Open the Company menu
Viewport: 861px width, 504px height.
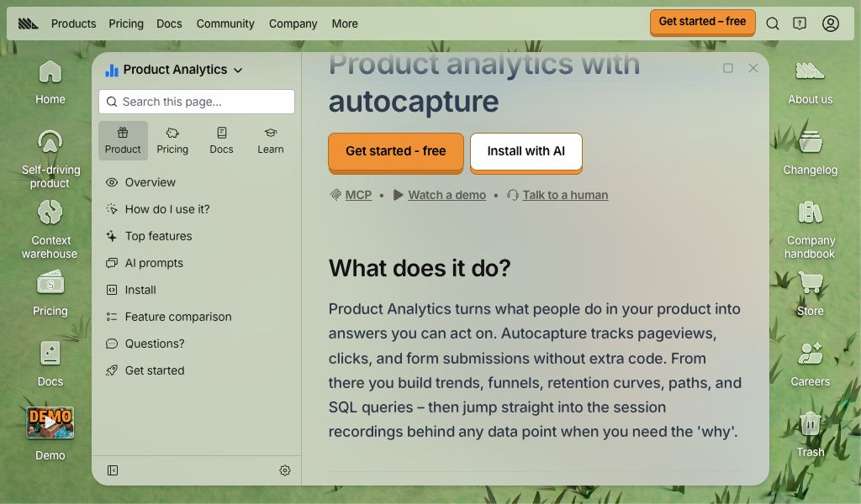293,24
